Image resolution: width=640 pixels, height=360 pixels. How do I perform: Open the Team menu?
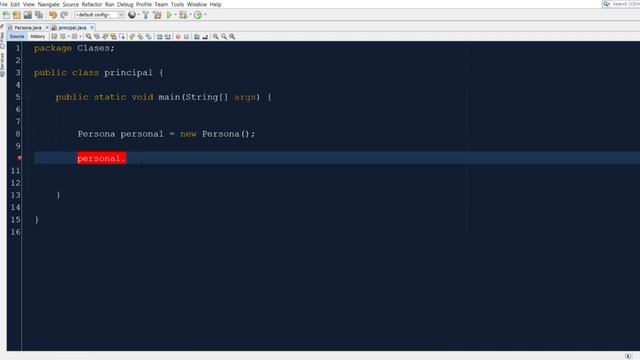(161, 4)
